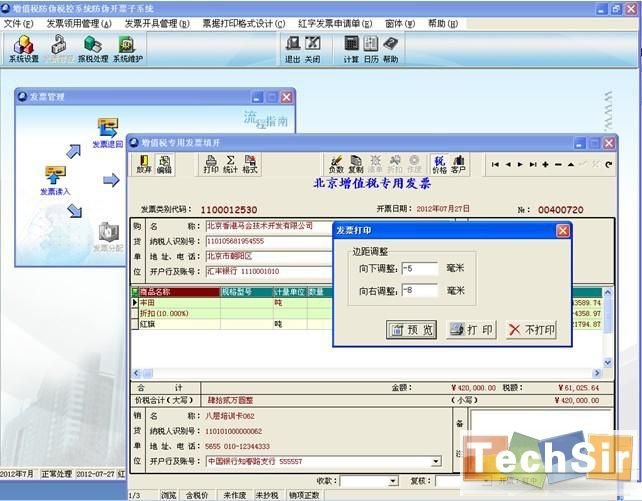Click the 关闭 close toolbar icon
642x501 pixels.
(x=312, y=49)
